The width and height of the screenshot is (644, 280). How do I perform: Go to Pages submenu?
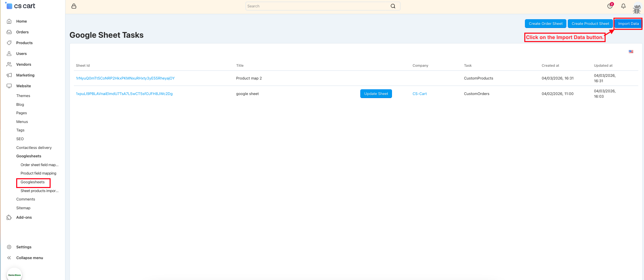click(22, 113)
